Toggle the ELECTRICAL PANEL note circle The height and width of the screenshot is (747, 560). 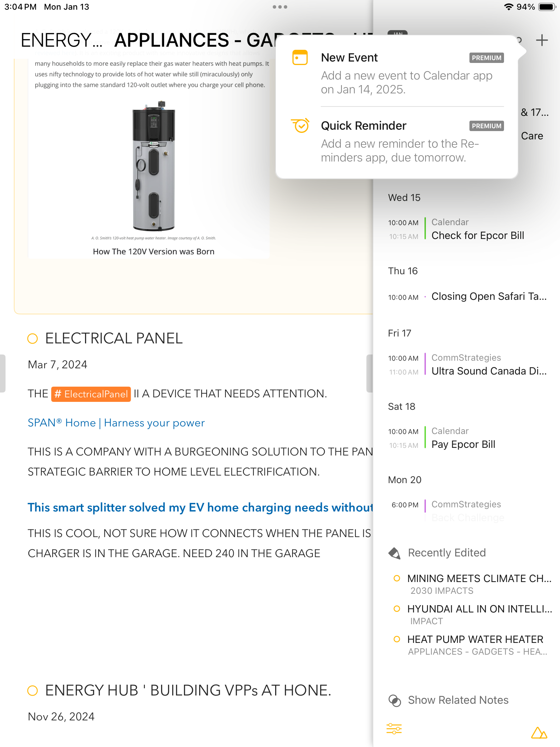tap(32, 339)
